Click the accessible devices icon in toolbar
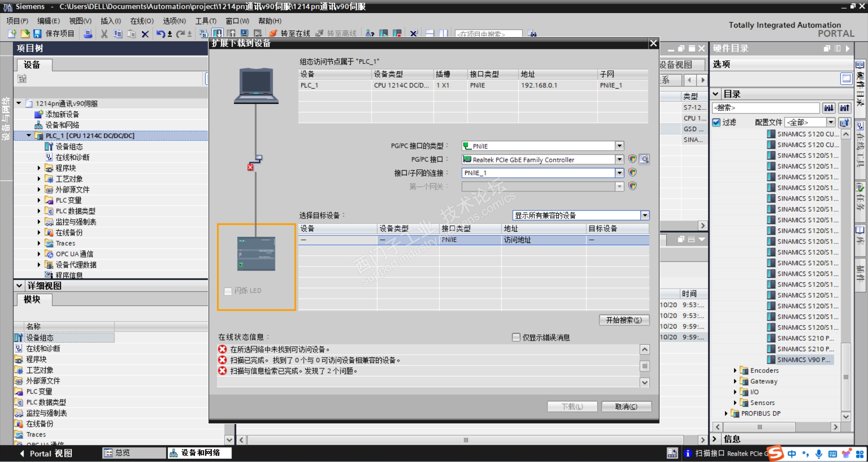The image size is (868, 462). coord(370,33)
